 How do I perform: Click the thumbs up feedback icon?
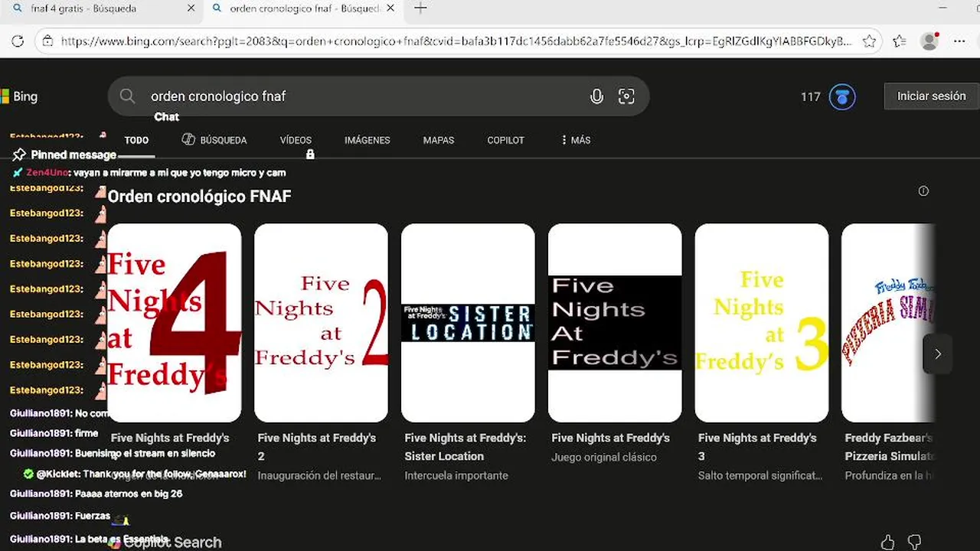point(887,542)
